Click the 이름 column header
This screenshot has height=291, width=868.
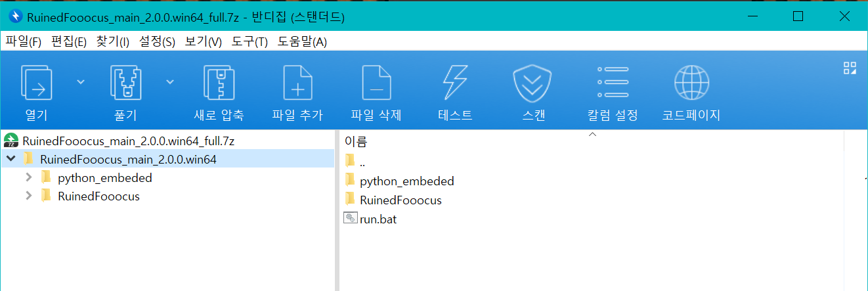(x=356, y=141)
